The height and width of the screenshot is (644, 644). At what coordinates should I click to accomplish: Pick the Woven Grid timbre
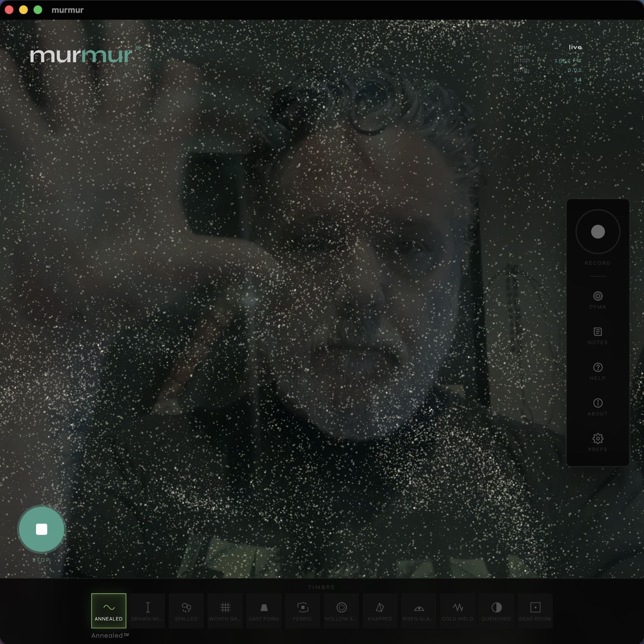[x=225, y=610]
